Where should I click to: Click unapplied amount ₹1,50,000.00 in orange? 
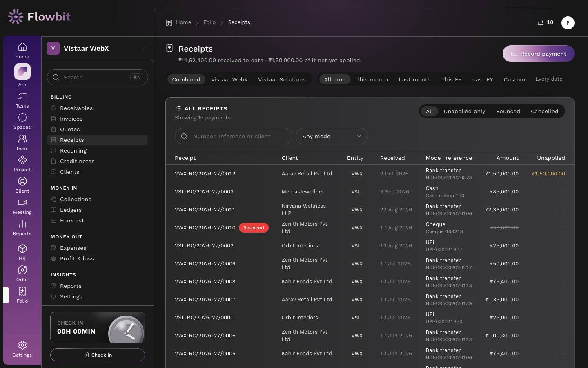tap(548, 174)
